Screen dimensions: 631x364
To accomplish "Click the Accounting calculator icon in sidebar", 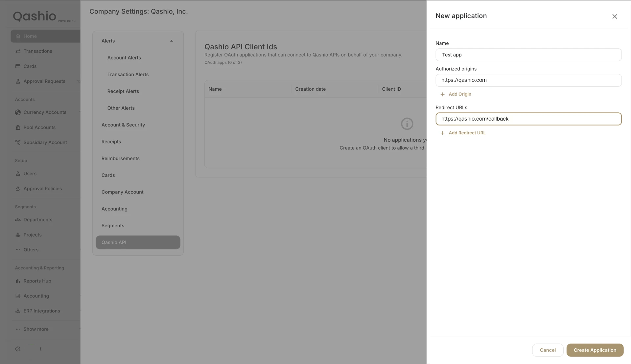I will (x=18, y=296).
